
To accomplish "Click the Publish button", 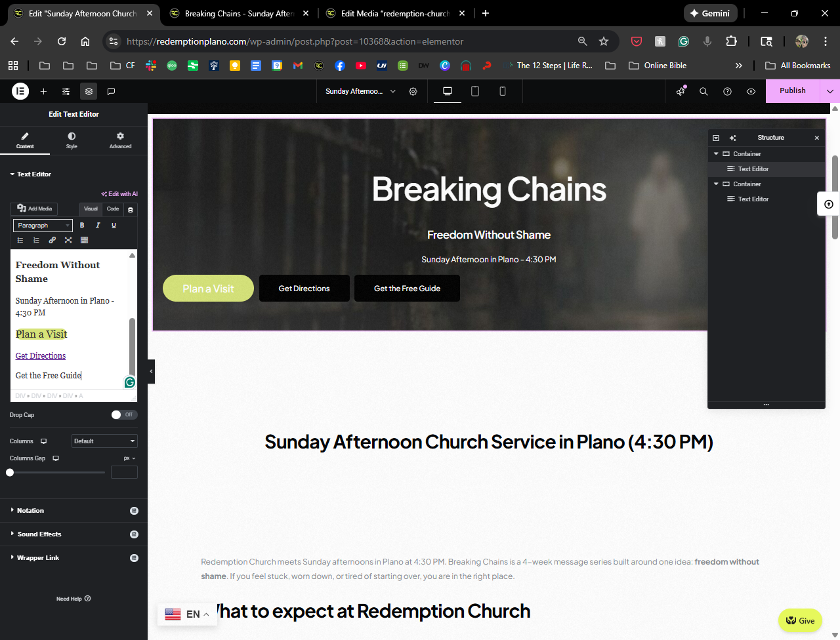I will pos(792,91).
